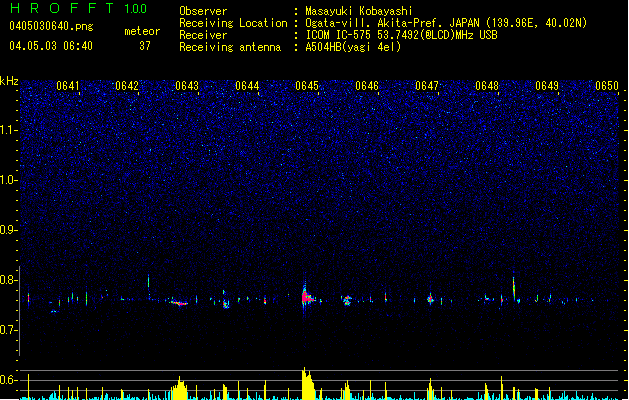Click the strong red meteor echo at 0645
Image resolution: width=629 pixels, height=400 pixels.
[x=306, y=297]
